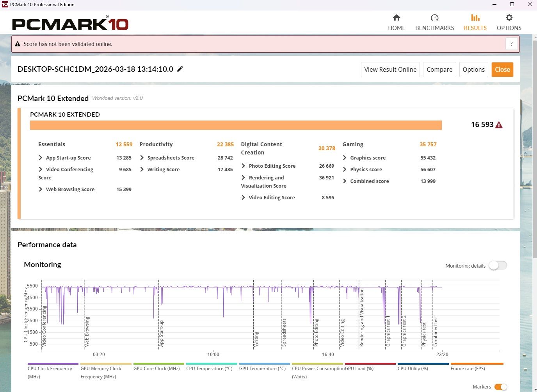The height and width of the screenshot is (392, 537).
Task: Turn off the Markers toggle
Action: tap(500, 387)
